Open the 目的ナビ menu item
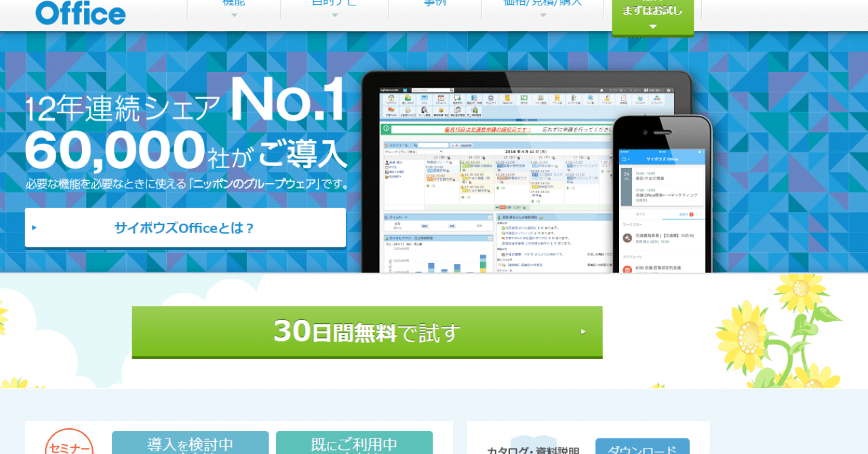This screenshot has width=868, height=454. pos(334,5)
